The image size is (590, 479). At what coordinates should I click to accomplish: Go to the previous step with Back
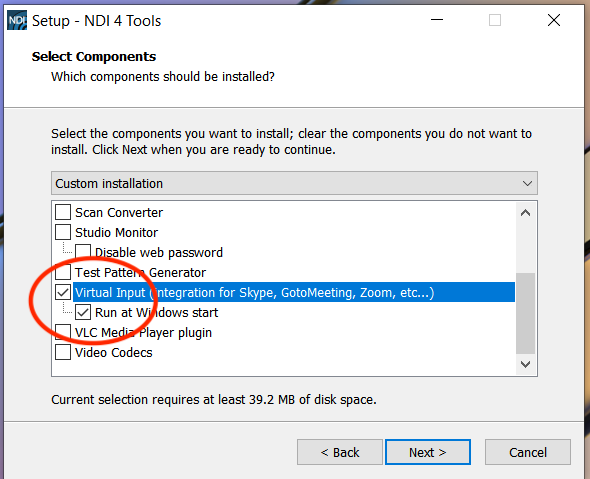tap(340, 452)
